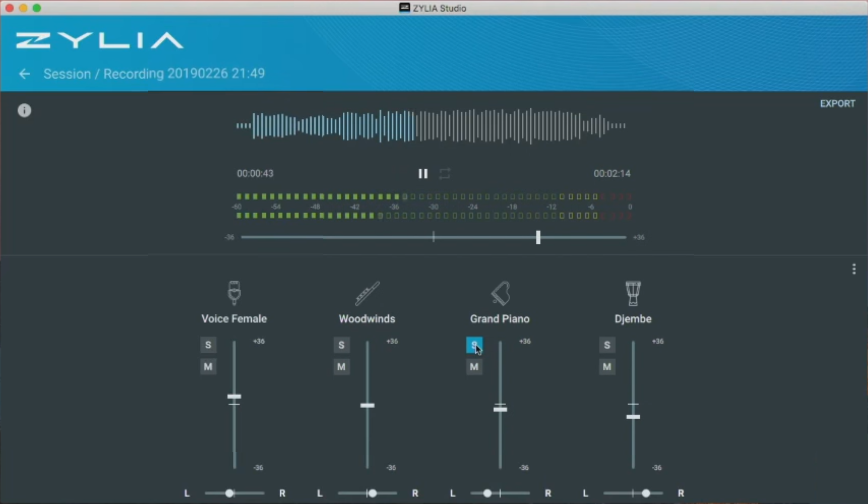Click the Grand Piano track label
This screenshot has height=504, width=868.
click(500, 319)
